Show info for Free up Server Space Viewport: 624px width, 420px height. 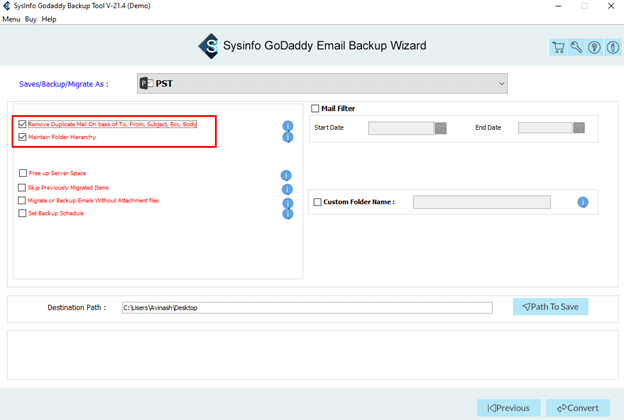tap(286, 175)
